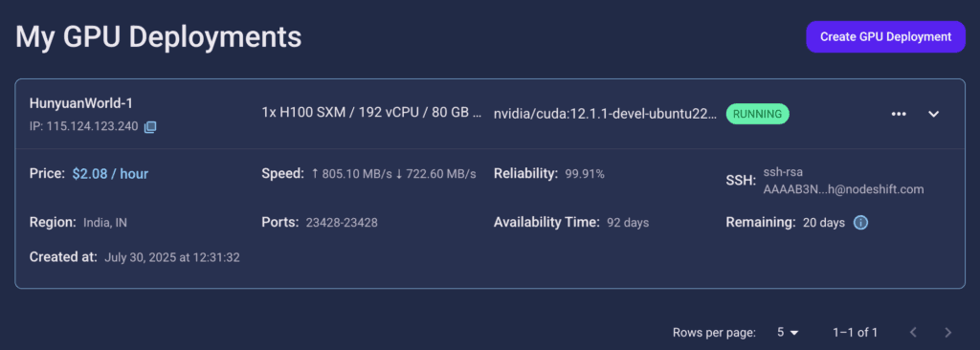
Task: Collapse HunyuanWorld-1 details with chevron
Action: point(934,114)
